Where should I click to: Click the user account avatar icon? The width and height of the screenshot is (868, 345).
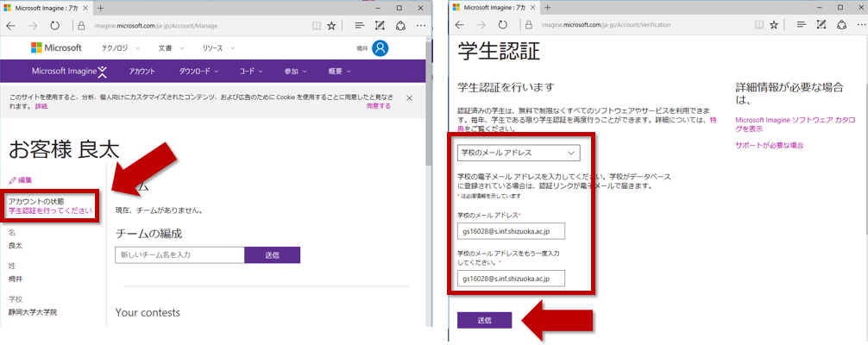(381, 48)
